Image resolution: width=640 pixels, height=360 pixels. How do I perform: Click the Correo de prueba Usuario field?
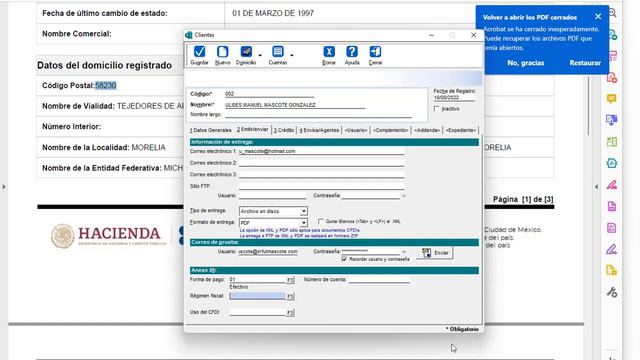268,251
